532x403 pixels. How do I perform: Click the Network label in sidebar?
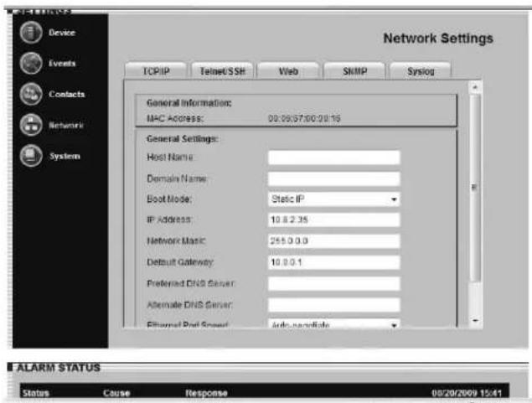click(66, 125)
